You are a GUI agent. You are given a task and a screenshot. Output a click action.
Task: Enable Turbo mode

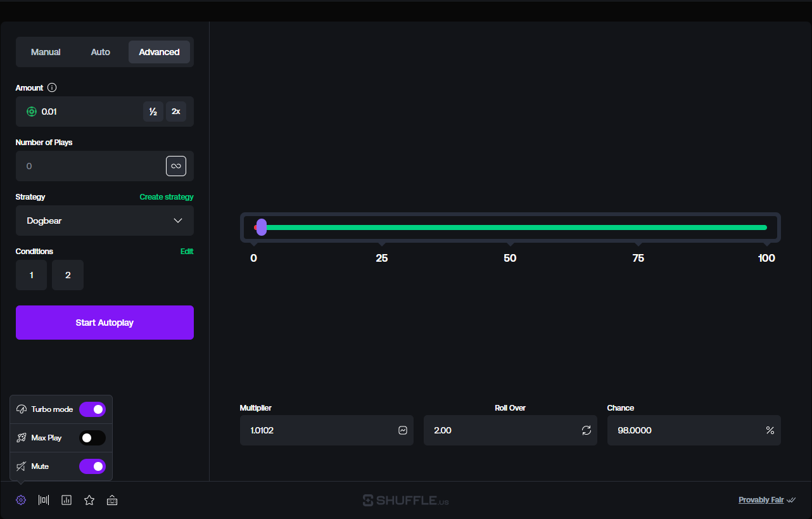(92, 409)
